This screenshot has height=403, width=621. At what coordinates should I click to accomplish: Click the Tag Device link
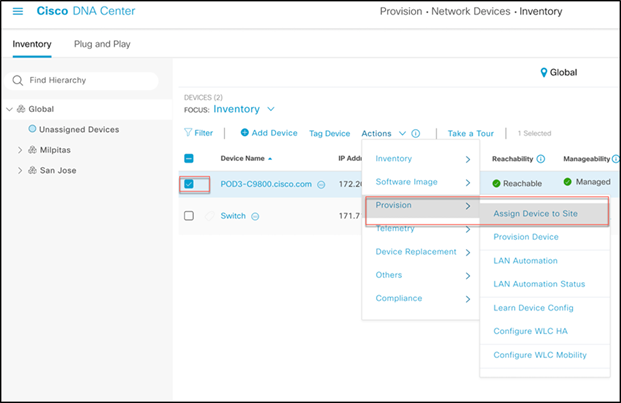click(330, 133)
